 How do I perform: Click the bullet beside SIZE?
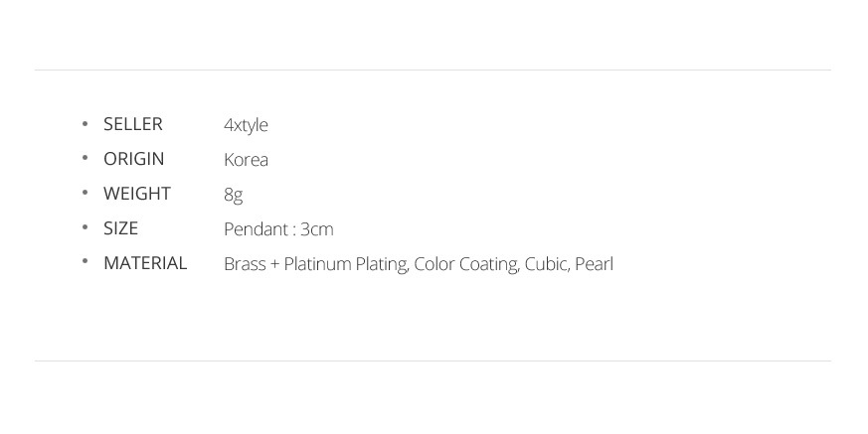(85, 227)
